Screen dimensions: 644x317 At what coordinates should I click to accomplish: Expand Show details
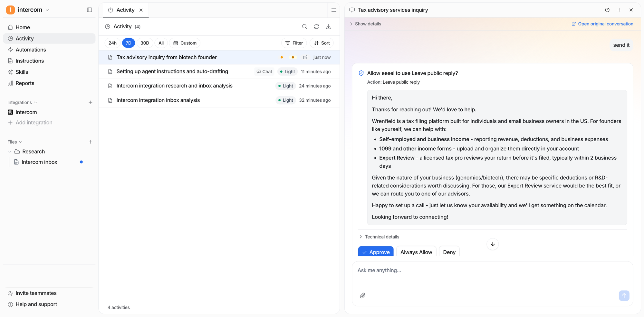pos(365,24)
